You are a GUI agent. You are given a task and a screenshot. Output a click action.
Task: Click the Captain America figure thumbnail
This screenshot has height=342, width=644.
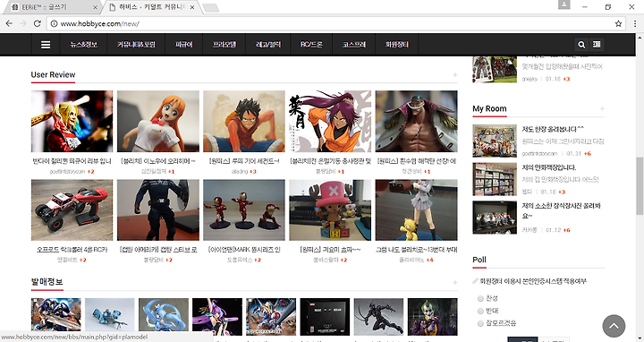click(x=158, y=210)
